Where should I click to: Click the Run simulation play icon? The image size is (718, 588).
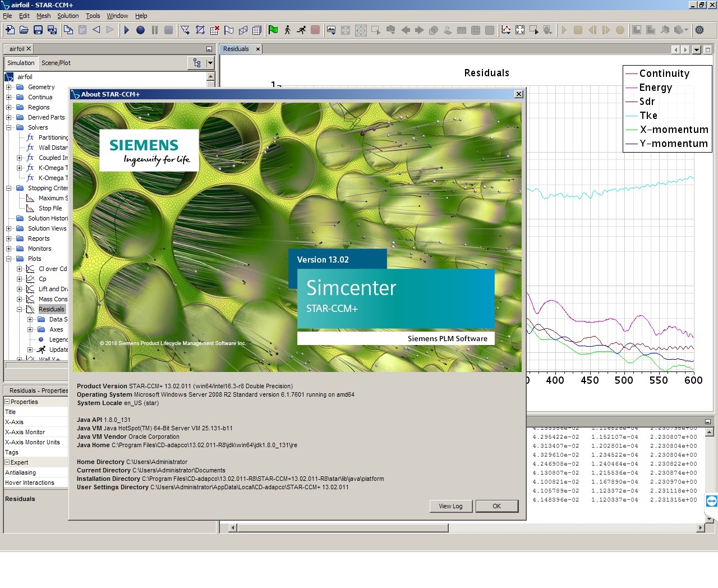(126, 30)
